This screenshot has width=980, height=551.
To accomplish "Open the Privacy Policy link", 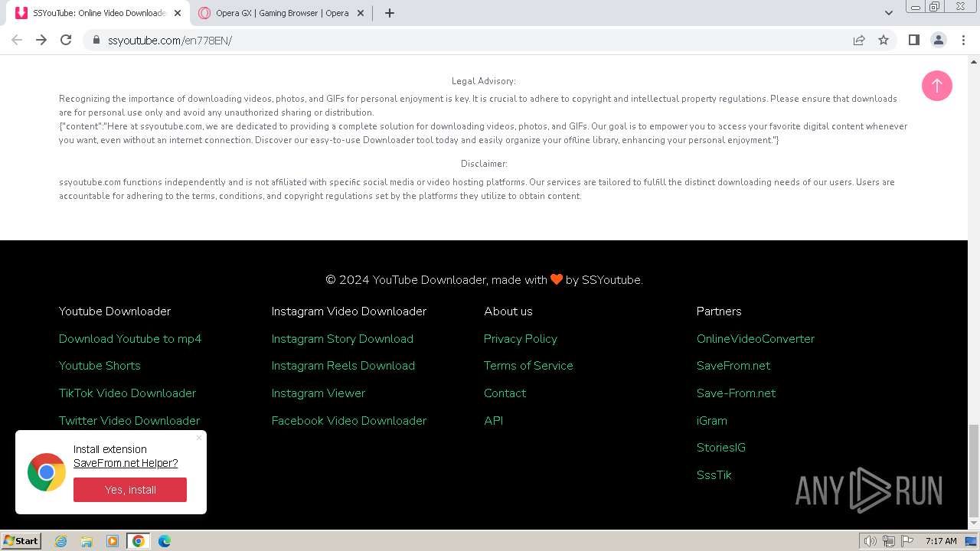I will (x=521, y=339).
